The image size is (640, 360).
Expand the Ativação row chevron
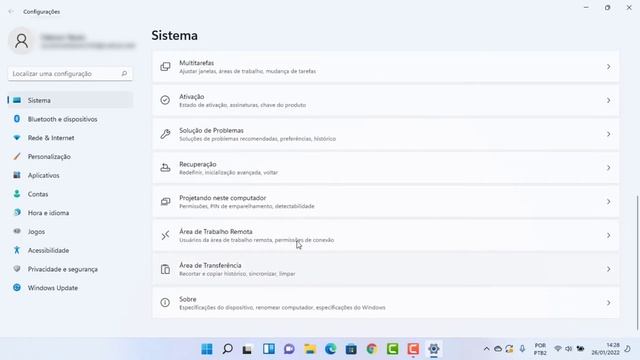[608, 100]
